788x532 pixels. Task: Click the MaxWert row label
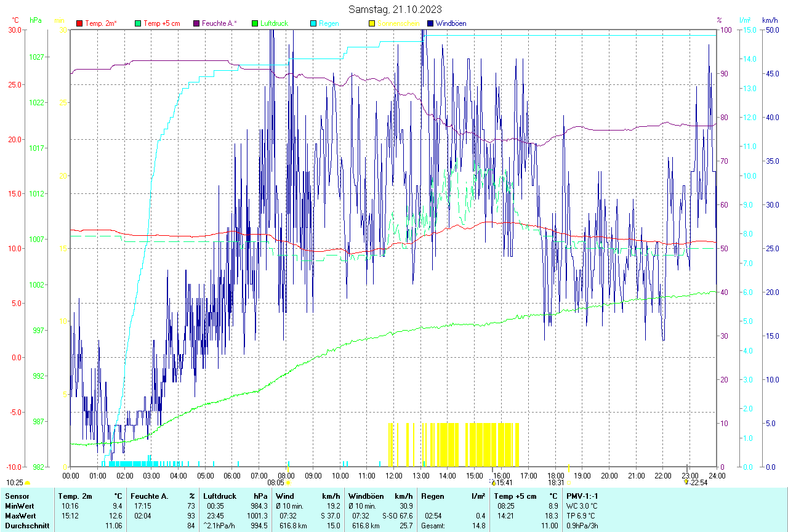(19, 516)
